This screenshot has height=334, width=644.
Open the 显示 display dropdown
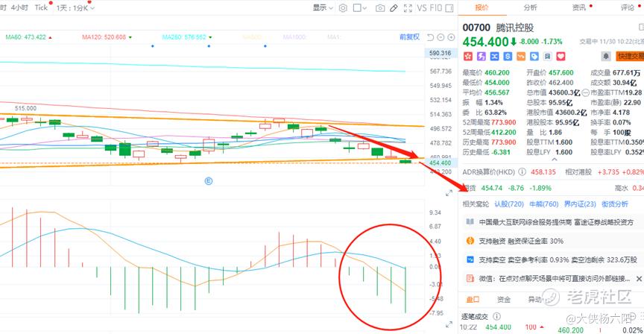[x=323, y=7]
